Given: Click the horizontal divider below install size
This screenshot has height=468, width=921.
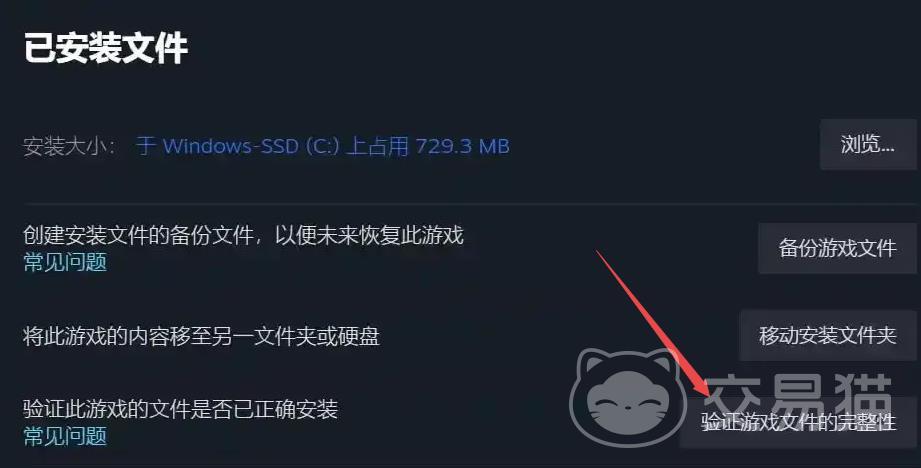Looking at the screenshot, I should [x=470, y=204].
